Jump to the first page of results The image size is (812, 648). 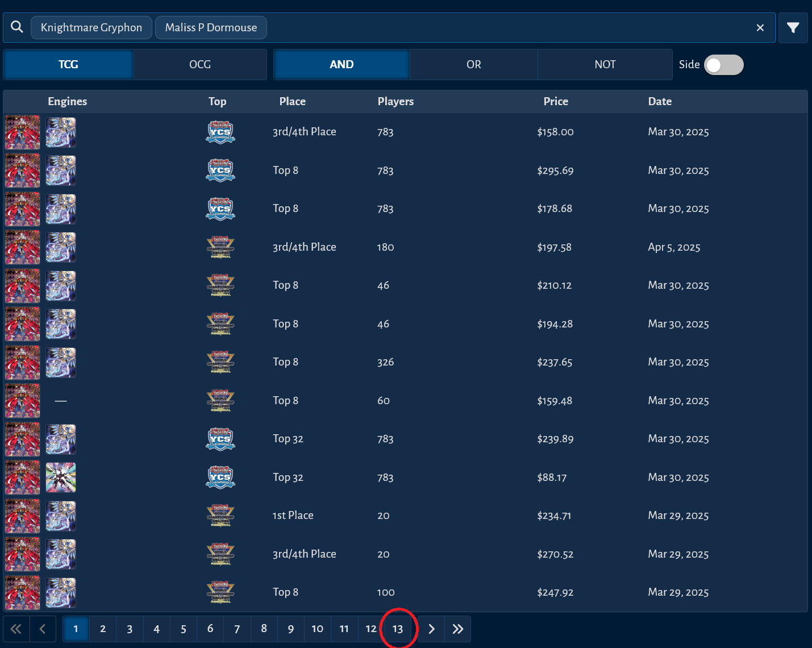point(16,629)
